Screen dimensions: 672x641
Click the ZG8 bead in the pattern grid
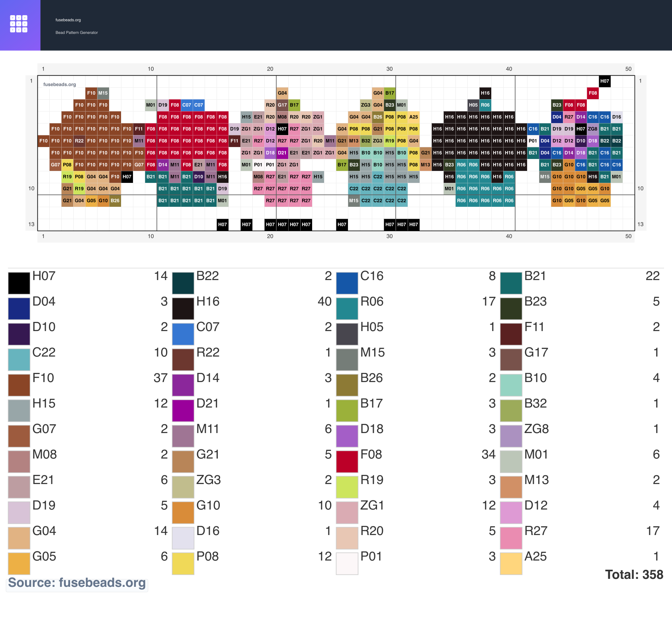[x=593, y=129]
